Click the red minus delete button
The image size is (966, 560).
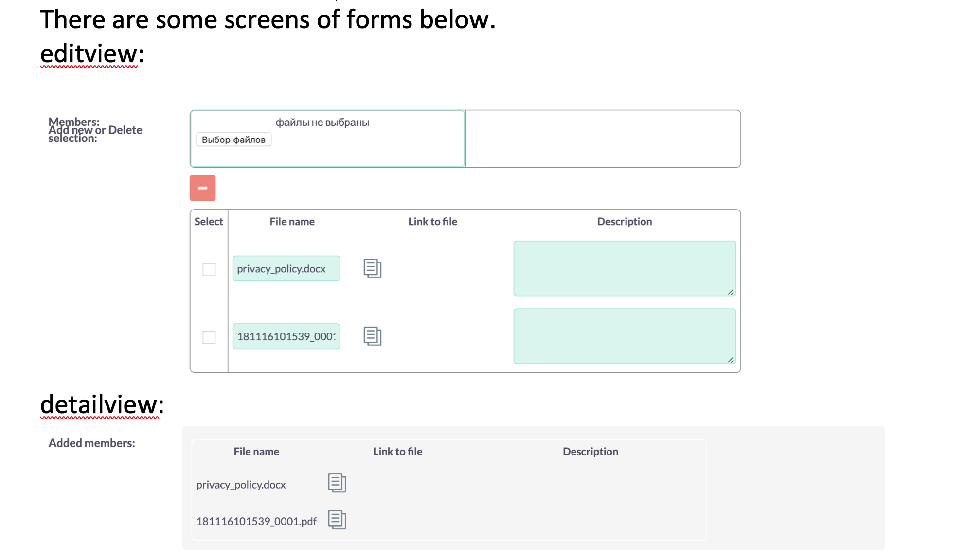(x=202, y=188)
